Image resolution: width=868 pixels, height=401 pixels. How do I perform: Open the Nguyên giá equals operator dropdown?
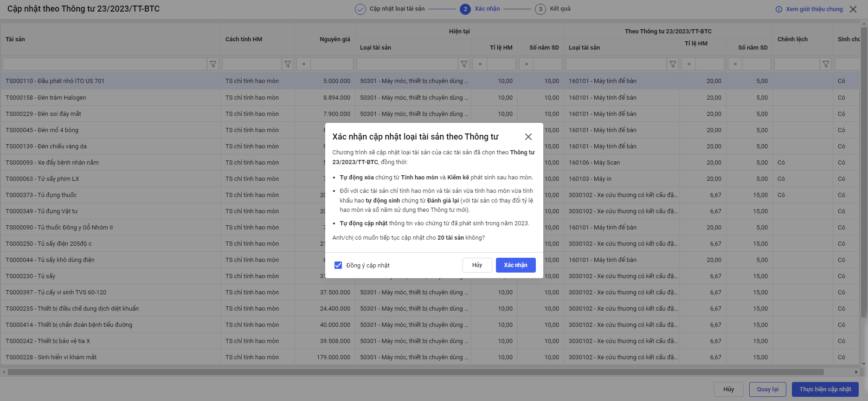pyautogui.click(x=304, y=64)
